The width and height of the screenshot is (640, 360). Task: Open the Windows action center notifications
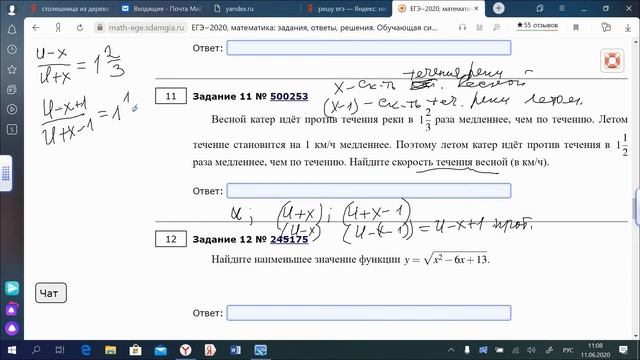[x=623, y=350]
